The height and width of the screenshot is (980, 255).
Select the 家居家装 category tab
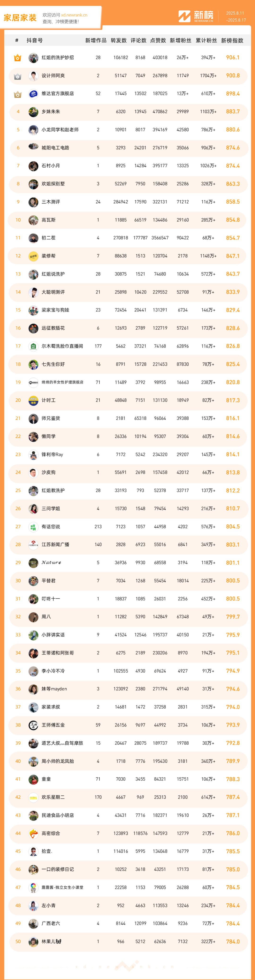click(20, 17)
